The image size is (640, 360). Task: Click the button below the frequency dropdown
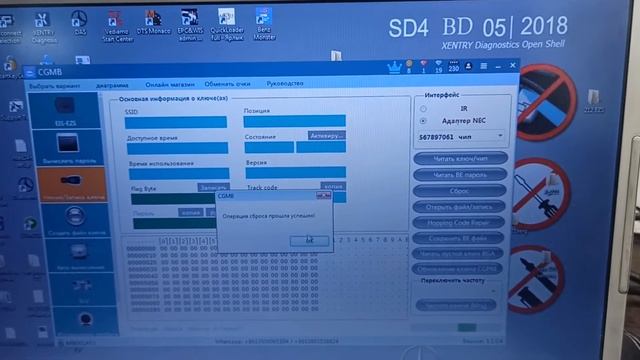pyautogui.click(x=456, y=305)
